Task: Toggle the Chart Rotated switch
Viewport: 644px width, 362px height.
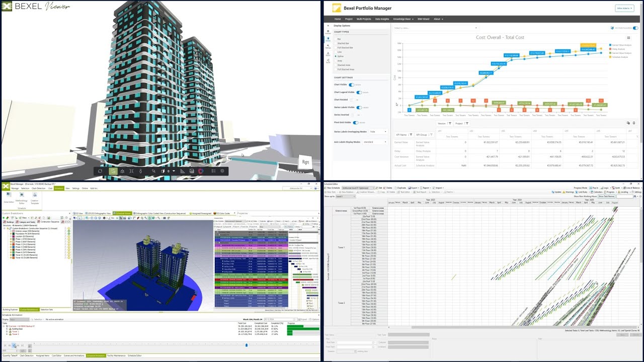Action: click(x=352, y=100)
